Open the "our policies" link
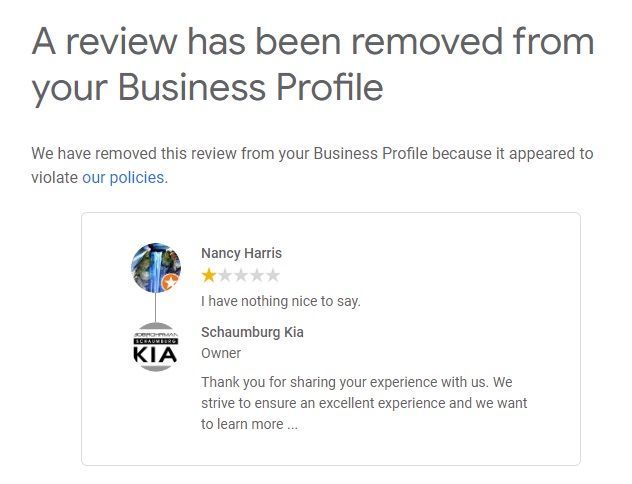Screen dimensions: 632x484 (x=123, y=178)
